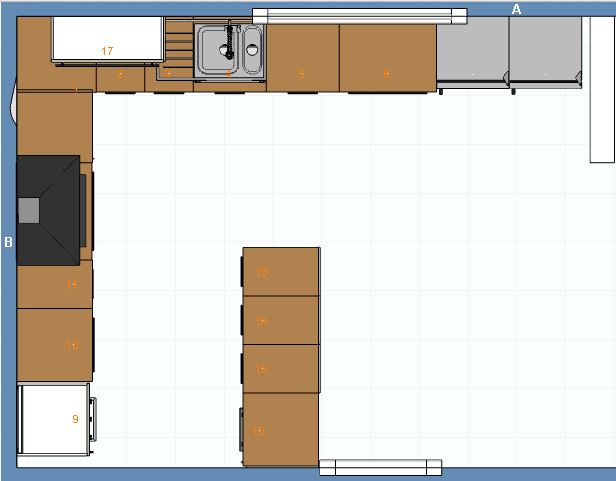Pick the left grey tall unit on top wall
The height and width of the screenshot is (481, 616).
[x=472, y=50]
